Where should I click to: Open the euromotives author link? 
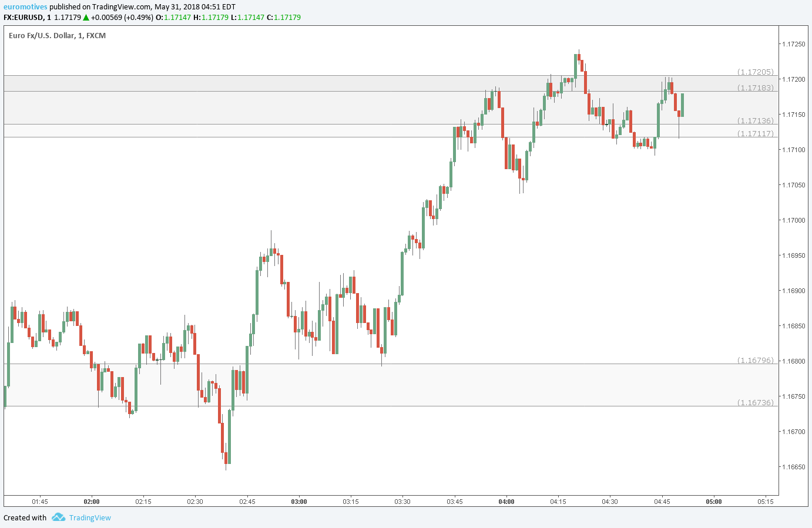pos(25,7)
